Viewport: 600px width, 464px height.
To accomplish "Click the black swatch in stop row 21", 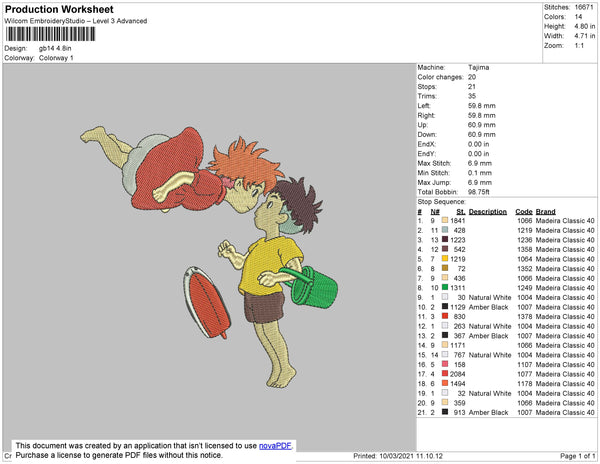I will tap(445, 412).
